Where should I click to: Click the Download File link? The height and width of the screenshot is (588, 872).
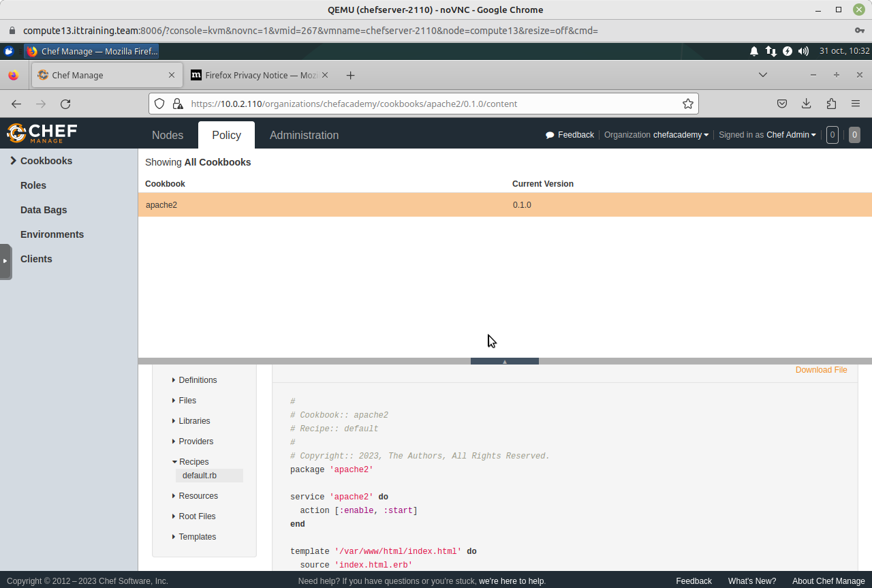point(821,370)
